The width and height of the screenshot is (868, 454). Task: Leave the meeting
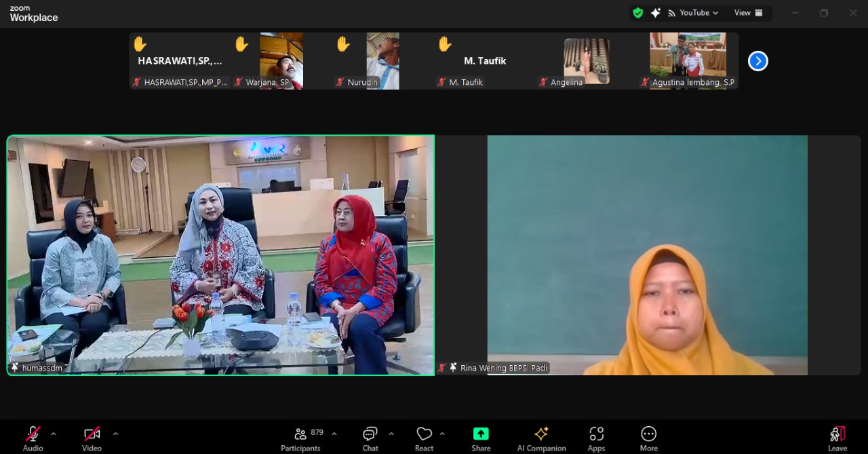point(837,438)
